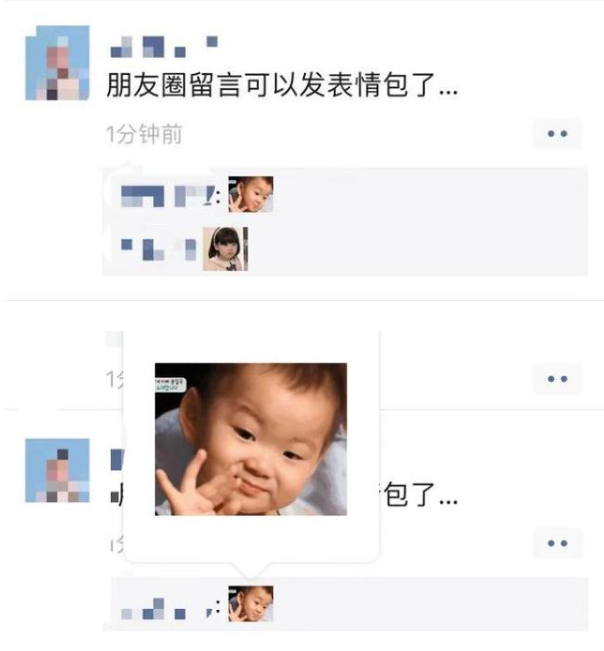The height and width of the screenshot is (651, 604).
Task: Open the top post author's pixelated avatar
Action: pyautogui.click(x=57, y=63)
